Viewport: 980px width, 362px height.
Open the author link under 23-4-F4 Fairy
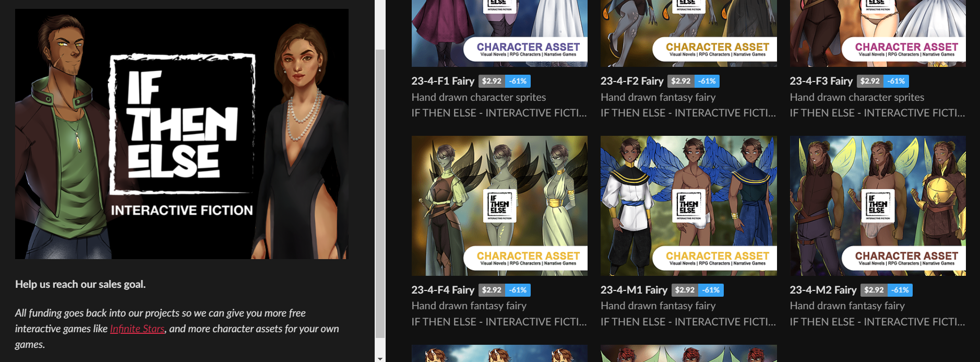[x=499, y=322]
